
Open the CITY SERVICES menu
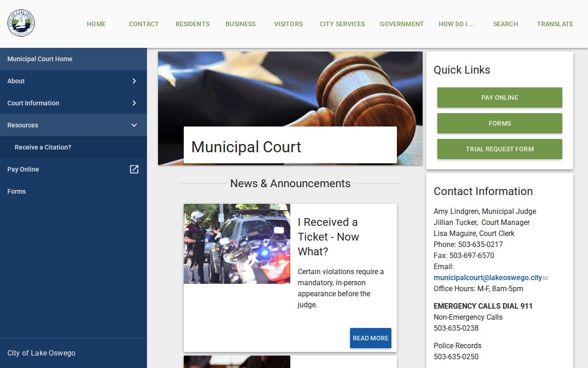point(342,24)
